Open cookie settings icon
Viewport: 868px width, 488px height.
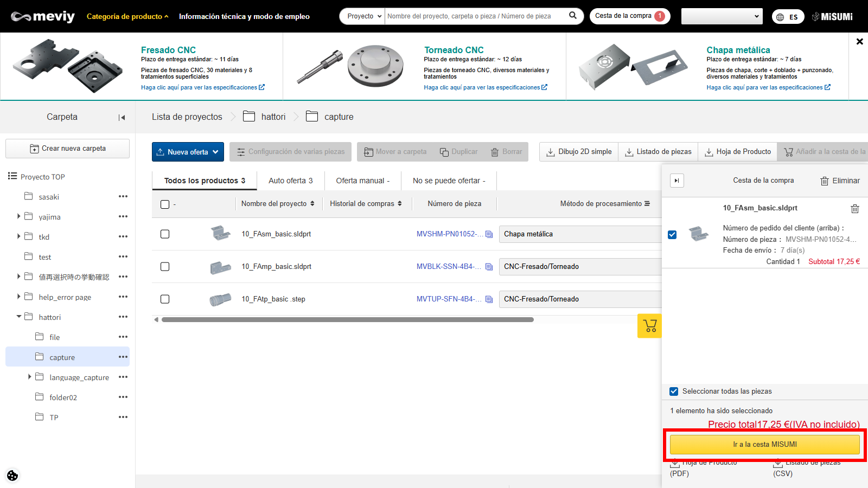tap(12, 476)
